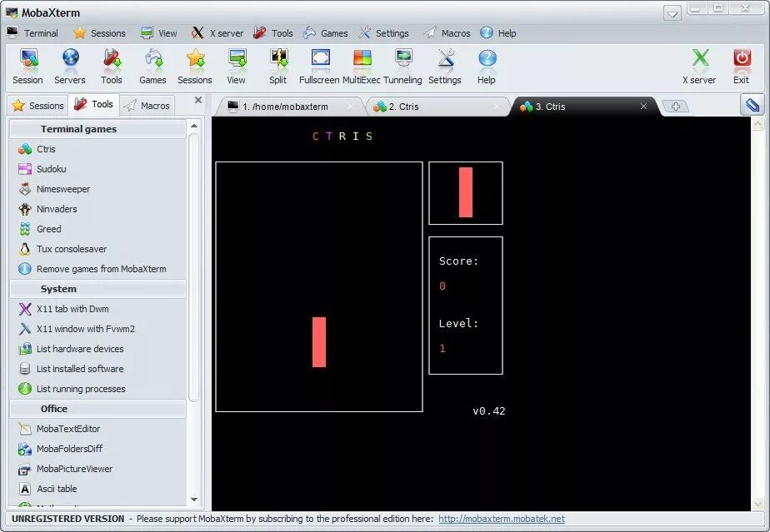The image size is (770, 532).
Task: Click the red Exit toolbar icon
Action: 742,67
